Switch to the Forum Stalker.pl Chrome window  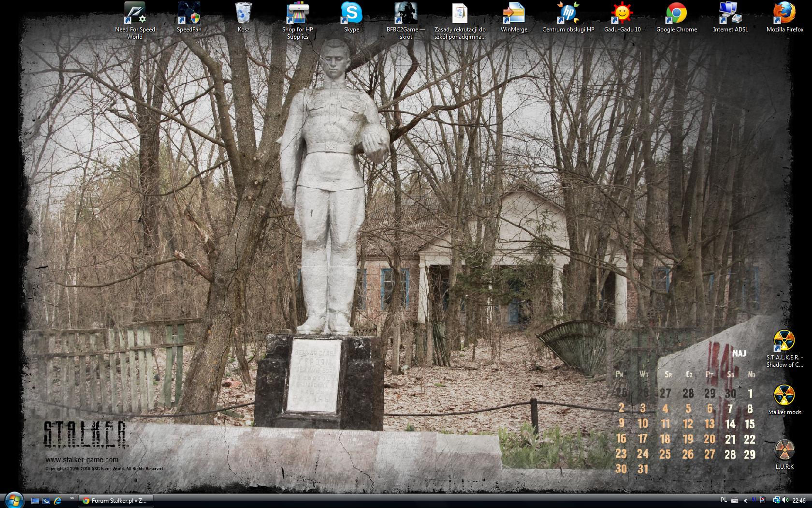116,501
